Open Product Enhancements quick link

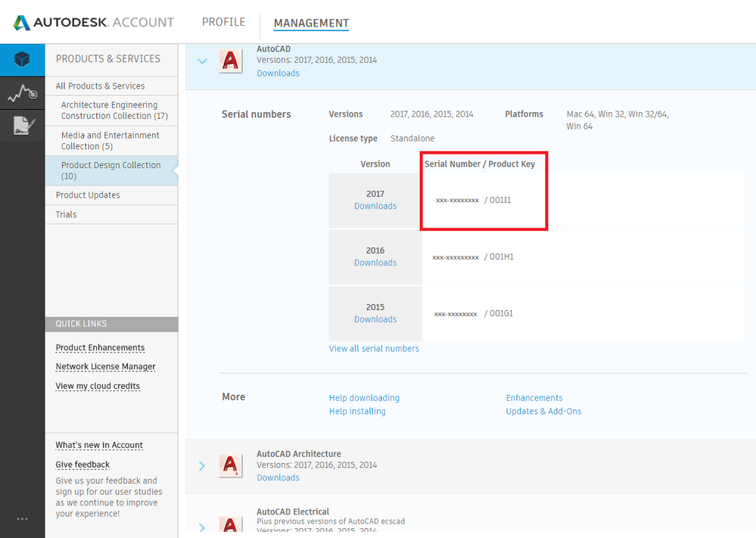click(101, 347)
